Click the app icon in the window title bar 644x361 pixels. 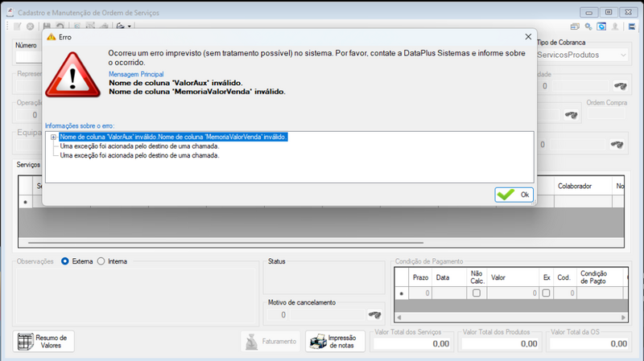(x=10, y=12)
